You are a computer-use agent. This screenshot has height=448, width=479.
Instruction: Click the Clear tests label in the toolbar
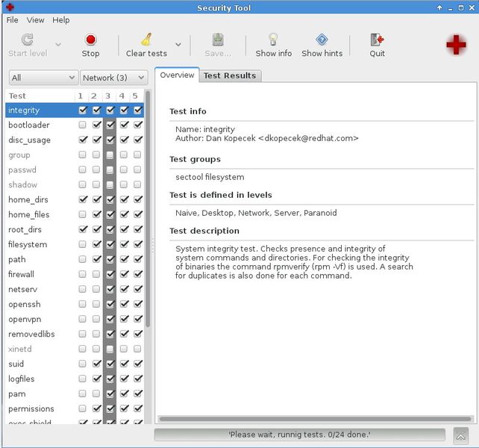click(x=147, y=54)
